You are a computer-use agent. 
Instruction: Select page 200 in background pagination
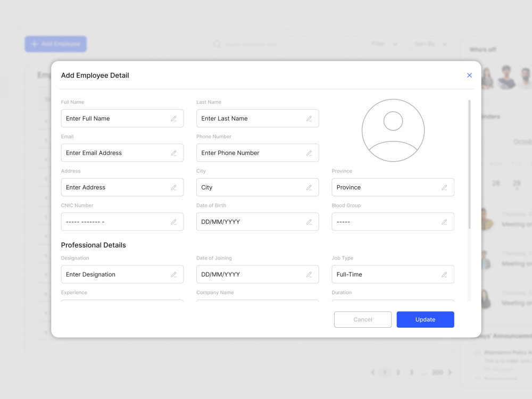click(437, 372)
